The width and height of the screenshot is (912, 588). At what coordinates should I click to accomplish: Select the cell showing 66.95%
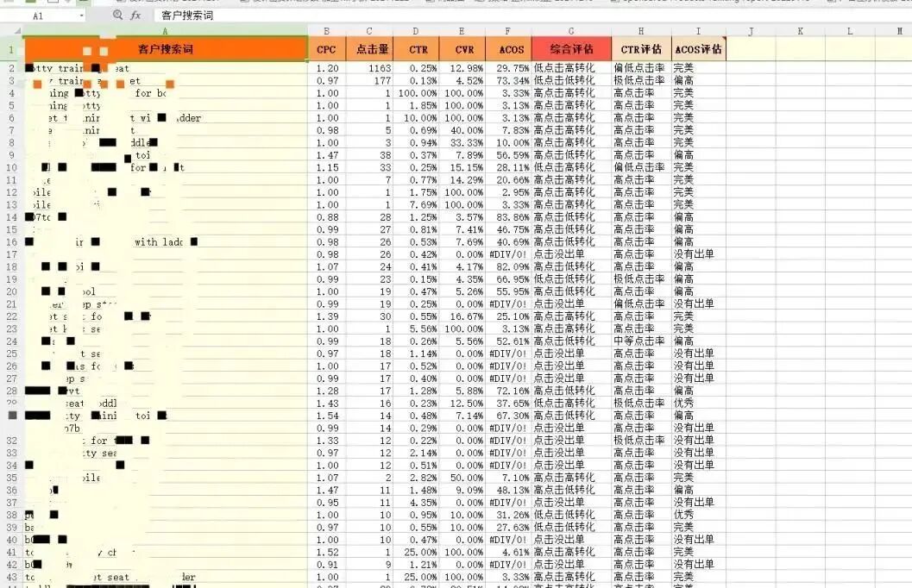(x=507, y=278)
